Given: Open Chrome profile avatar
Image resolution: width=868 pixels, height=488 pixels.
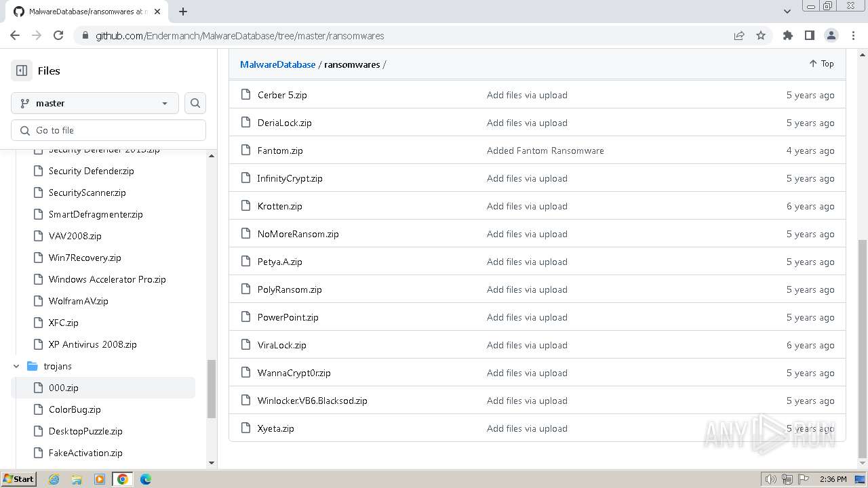Looking at the screenshot, I should point(831,35).
